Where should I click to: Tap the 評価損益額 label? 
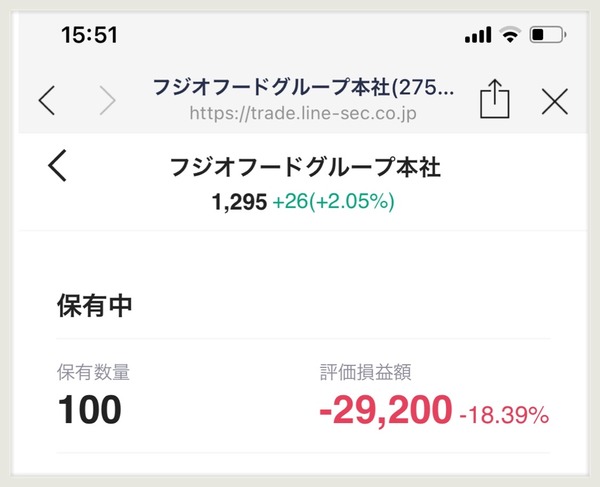365,372
